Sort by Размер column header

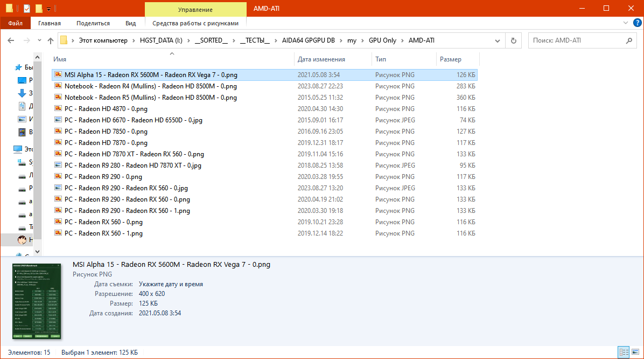point(457,59)
